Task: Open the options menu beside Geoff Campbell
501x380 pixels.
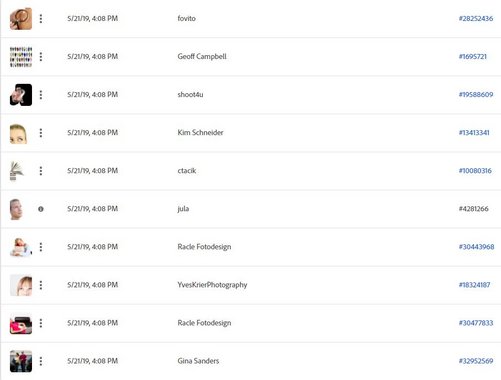Action: pos(41,57)
